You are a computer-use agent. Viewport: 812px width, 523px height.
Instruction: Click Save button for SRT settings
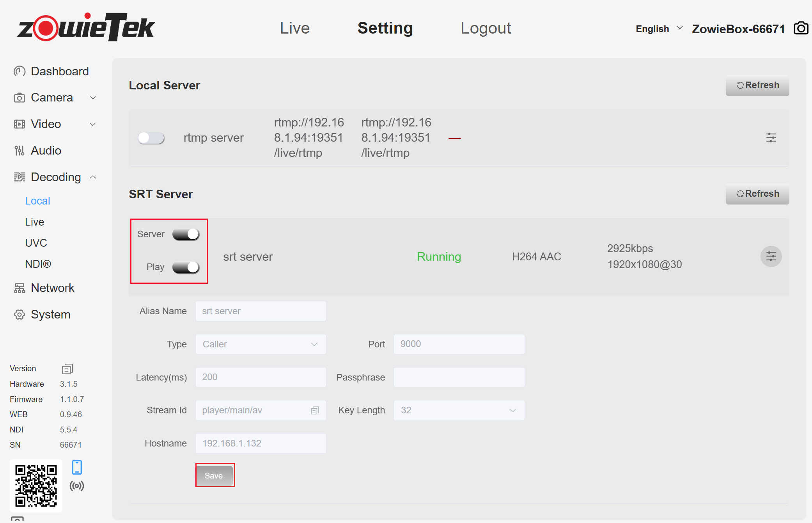coord(214,475)
